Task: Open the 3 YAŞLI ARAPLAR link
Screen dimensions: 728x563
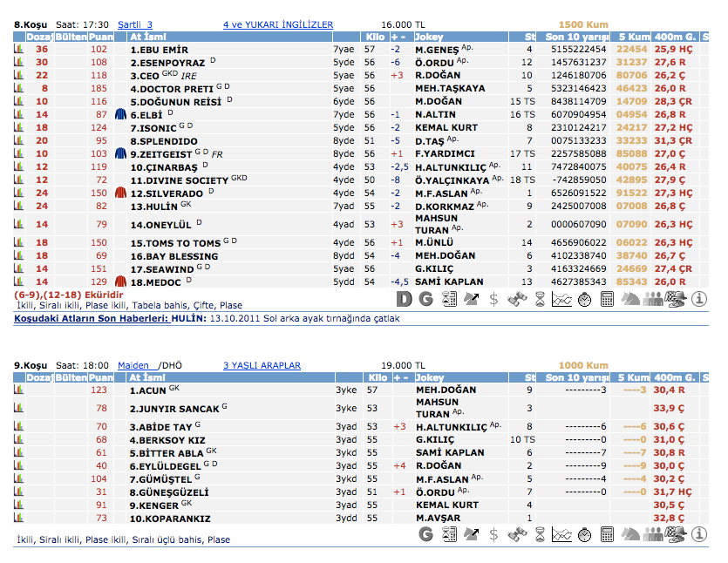Action: 262,365
